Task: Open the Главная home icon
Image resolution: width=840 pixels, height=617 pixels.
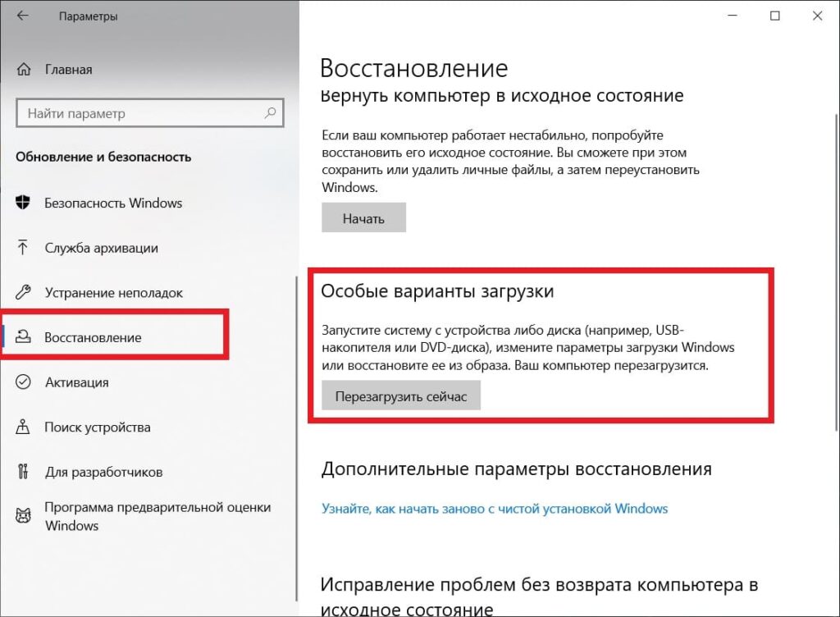Action: (x=24, y=69)
